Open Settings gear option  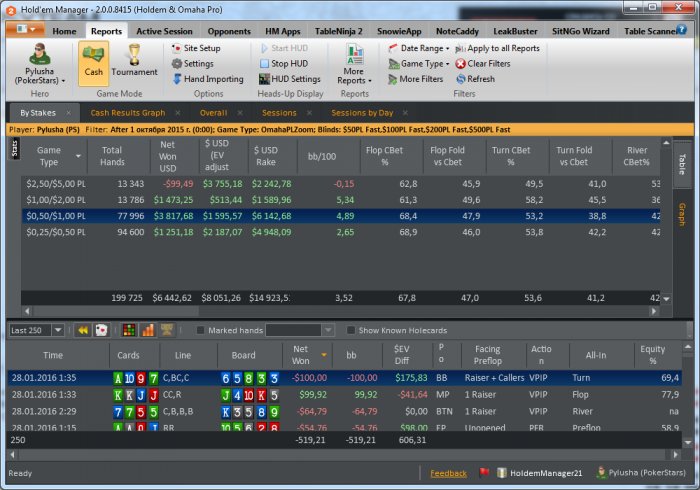click(193, 63)
